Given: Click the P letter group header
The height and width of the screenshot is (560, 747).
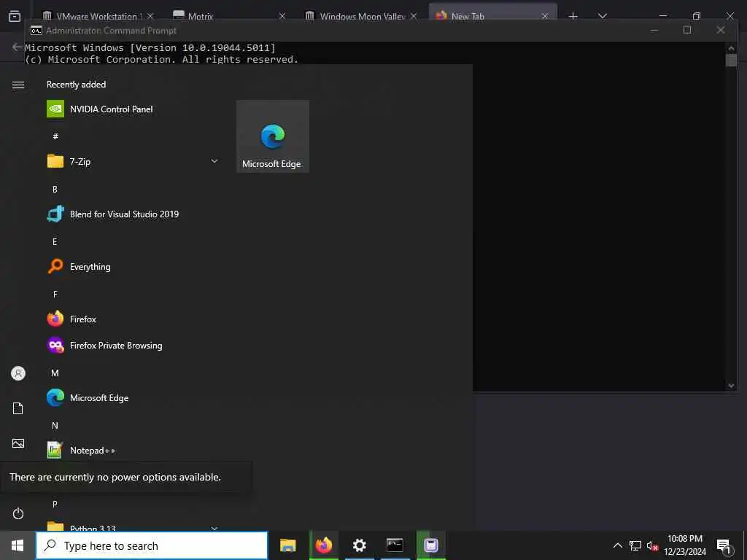Looking at the screenshot, I should click(55, 504).
